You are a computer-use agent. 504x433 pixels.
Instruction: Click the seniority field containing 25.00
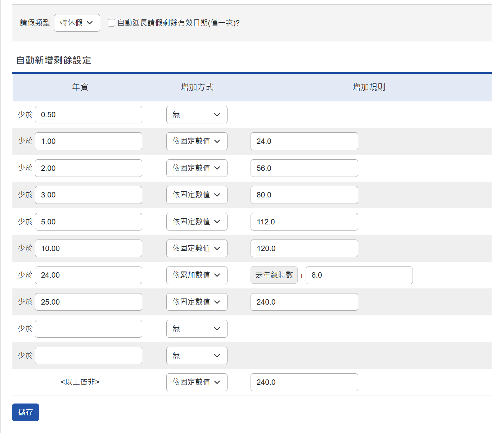(89, 302)
